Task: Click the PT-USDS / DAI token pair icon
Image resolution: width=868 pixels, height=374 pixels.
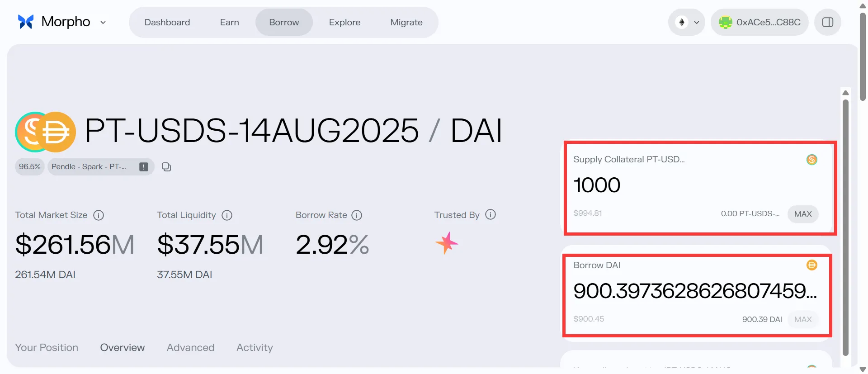Action: point(45,132)
